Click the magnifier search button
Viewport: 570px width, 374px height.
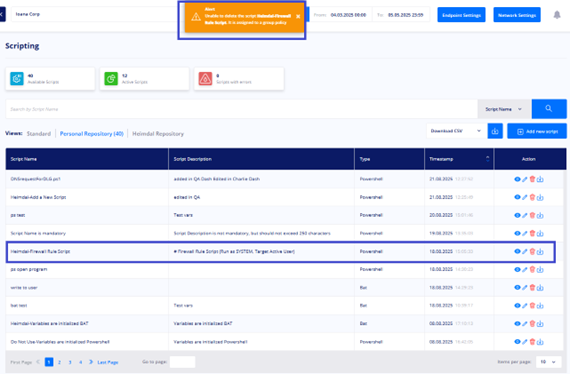point(549,109)
